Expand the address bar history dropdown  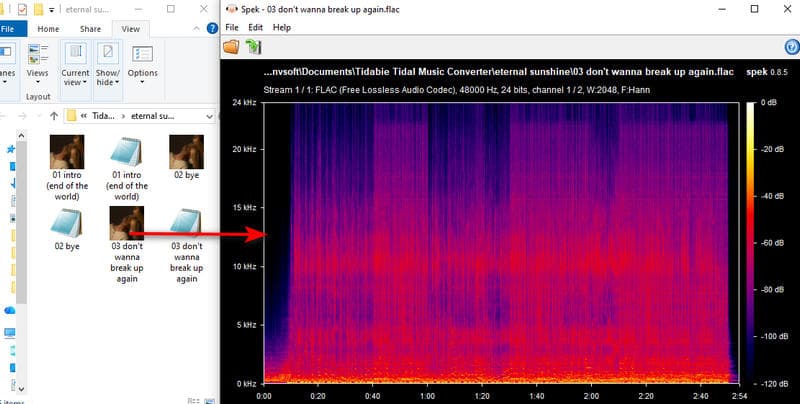[x=209, y=116]
